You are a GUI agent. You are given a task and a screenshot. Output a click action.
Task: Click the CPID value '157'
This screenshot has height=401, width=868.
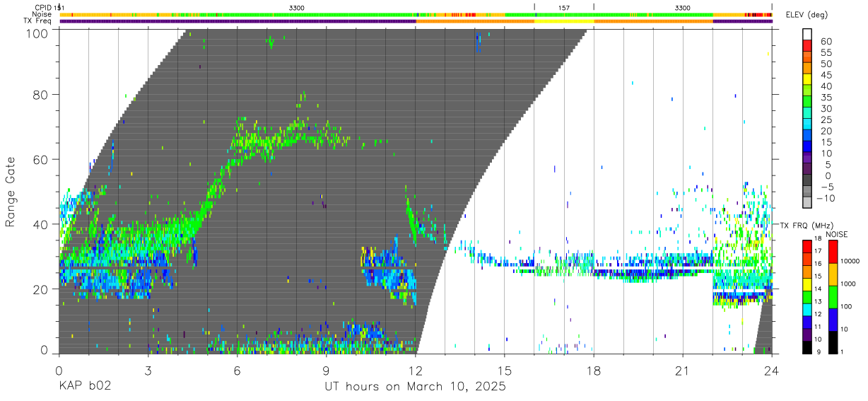point(564,7)
